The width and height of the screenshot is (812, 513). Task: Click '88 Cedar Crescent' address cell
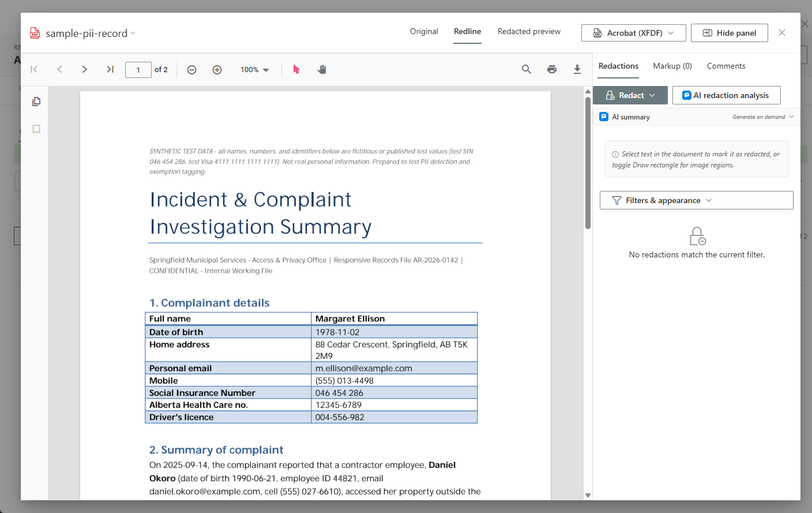pos(394,350)
